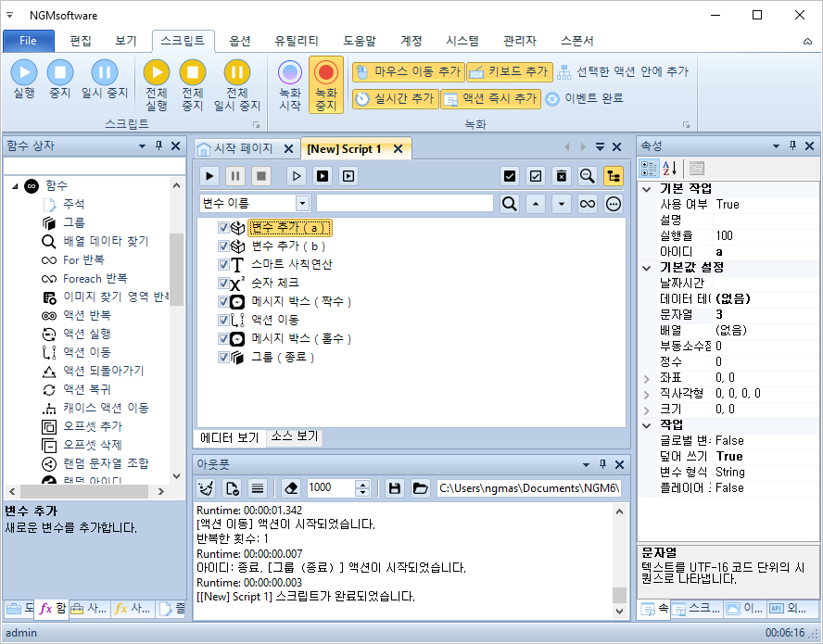Image resolution: width=823 pixels, height=644 pixels.
Task: Open the 변수 이름 search type dropdown
Action: pos(302,203)
